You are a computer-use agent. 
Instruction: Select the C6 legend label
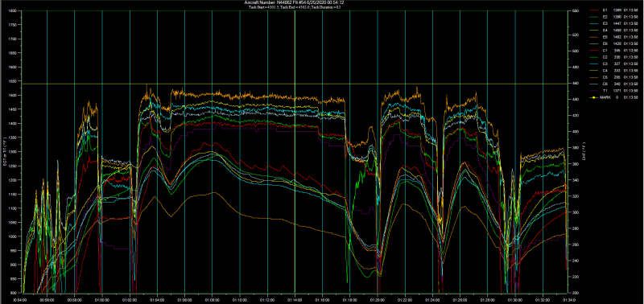[605, 84]
